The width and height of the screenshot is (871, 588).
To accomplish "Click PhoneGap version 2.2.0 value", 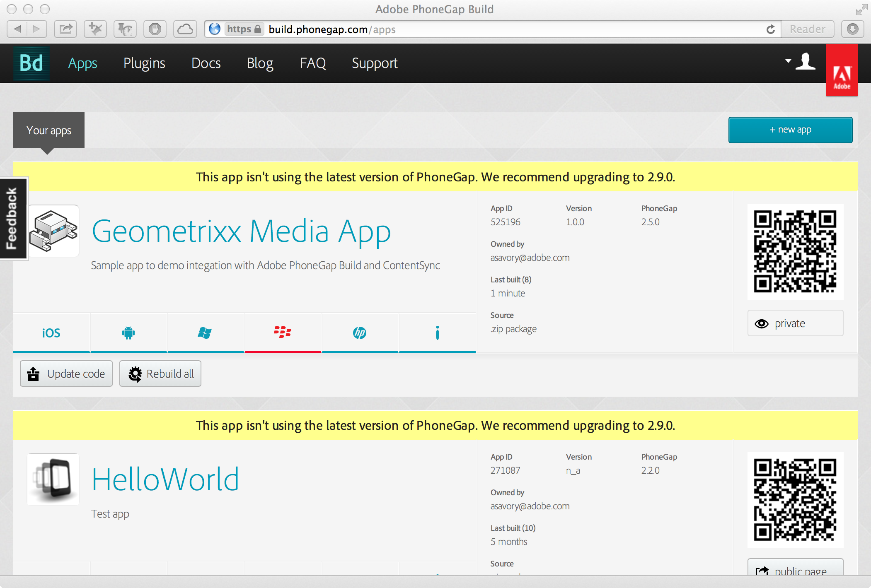I will coord(650,470).
